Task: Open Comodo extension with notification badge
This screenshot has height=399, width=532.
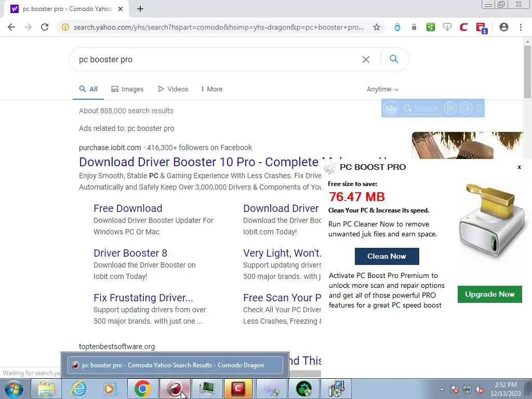Action: click(481, 28)
